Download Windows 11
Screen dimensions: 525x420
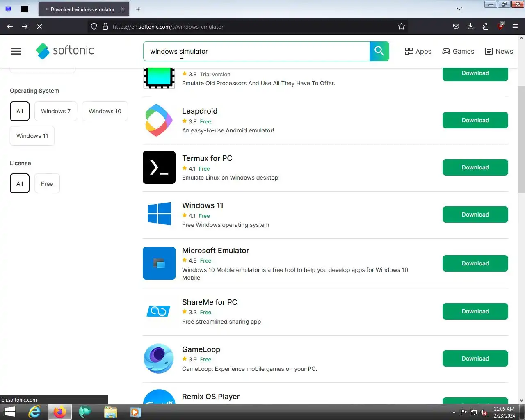pos(475,215)
